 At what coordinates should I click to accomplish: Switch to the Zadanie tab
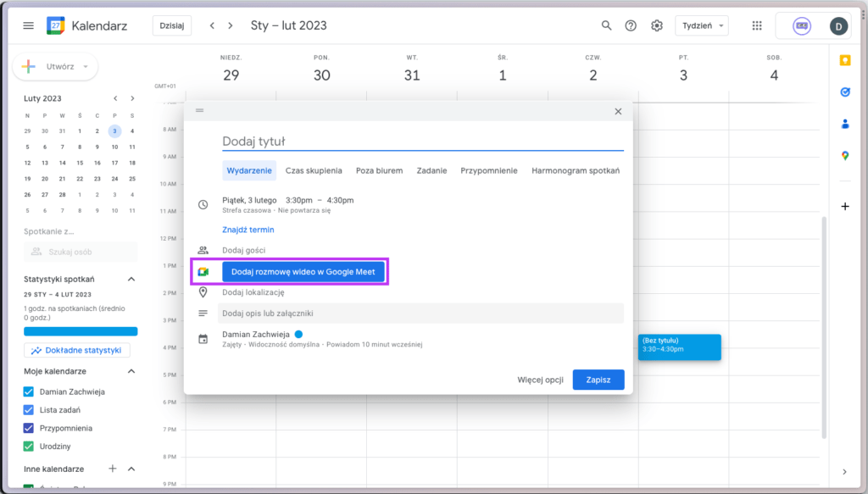pyautogui.click(x=431, y=170)
